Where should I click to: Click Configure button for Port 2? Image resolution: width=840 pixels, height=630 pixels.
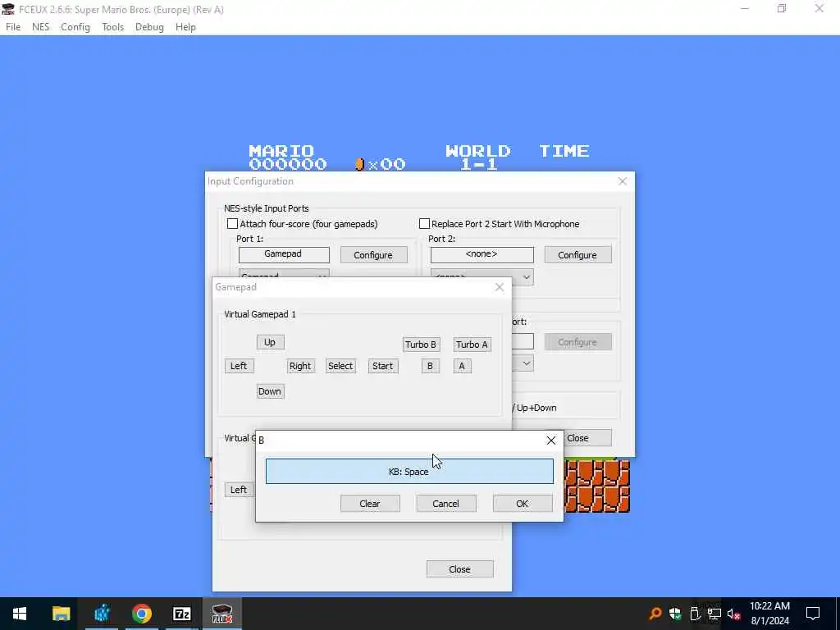[x=577, y=255]
